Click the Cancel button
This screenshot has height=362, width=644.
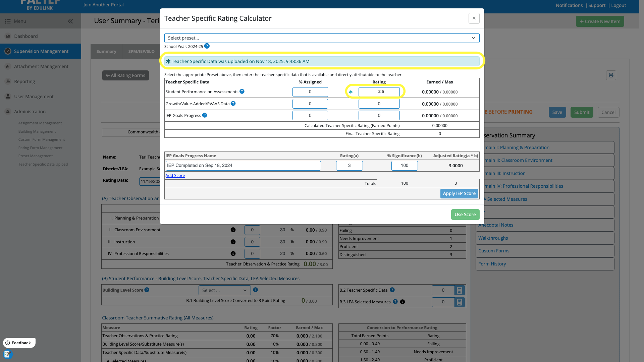[608, 112]
